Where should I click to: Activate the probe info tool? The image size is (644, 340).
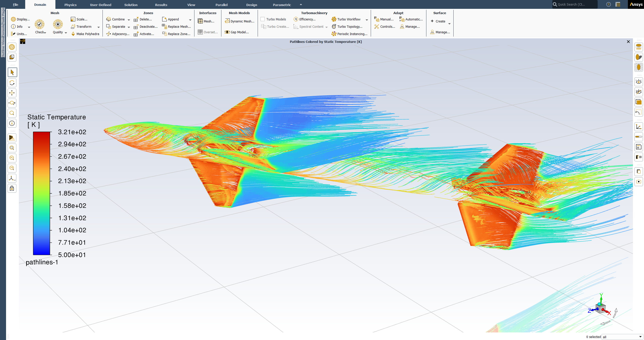coord(12,123)
